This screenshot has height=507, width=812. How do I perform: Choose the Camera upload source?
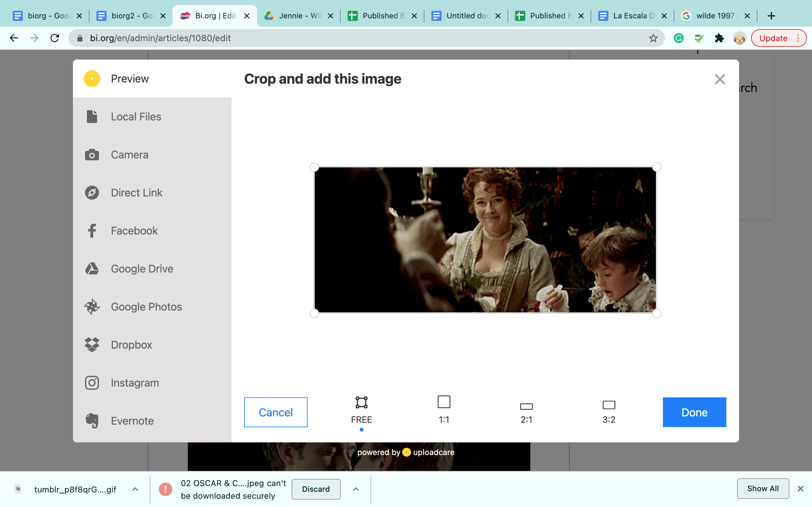pos(129,155)
